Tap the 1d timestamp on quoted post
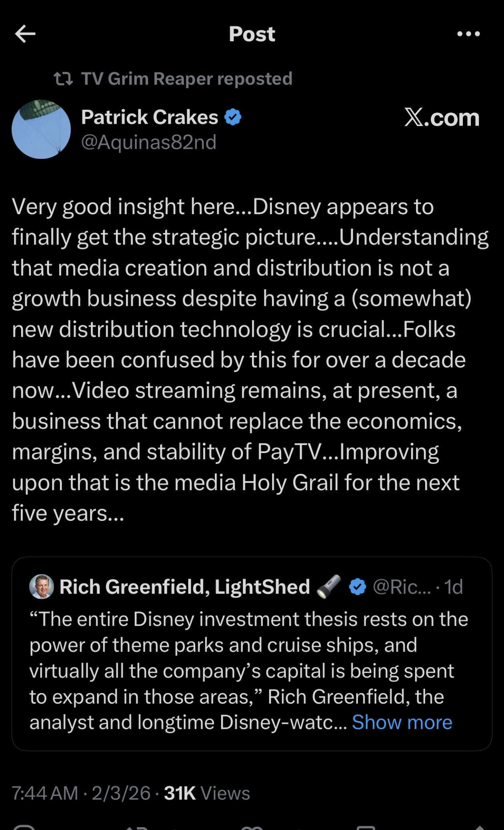Viewport: 504px width, 830px height. click(x=454, y=587)
